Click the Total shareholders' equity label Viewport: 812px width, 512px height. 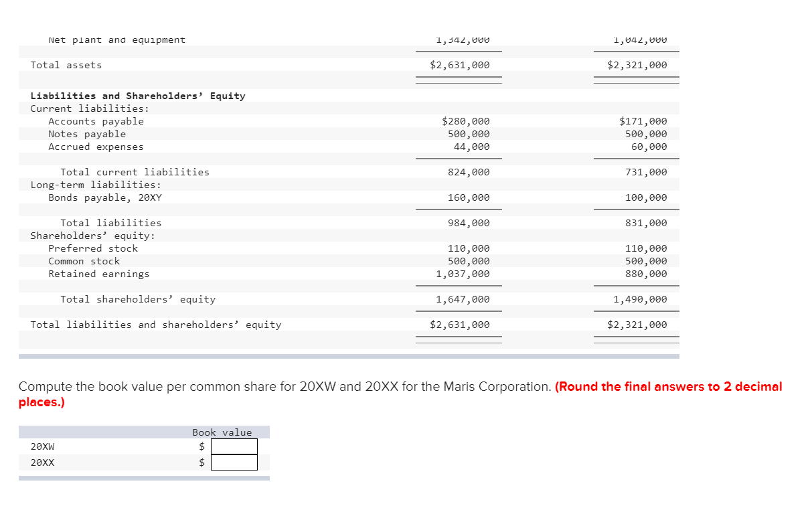pyautogui.click(x=137, y=299)
